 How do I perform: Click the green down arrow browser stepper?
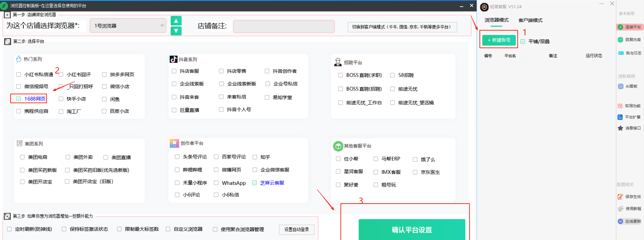[x=176, y=31]
